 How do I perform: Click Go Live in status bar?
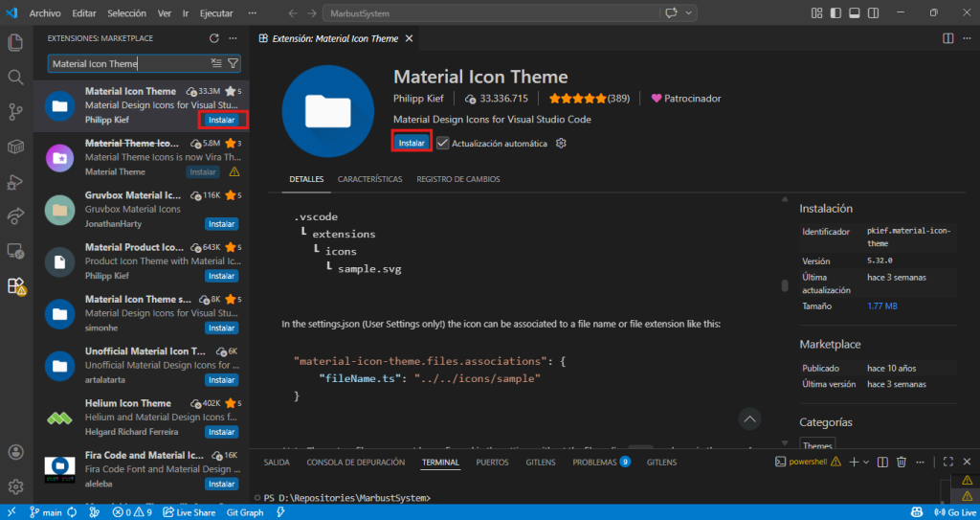tap(956, 512)
